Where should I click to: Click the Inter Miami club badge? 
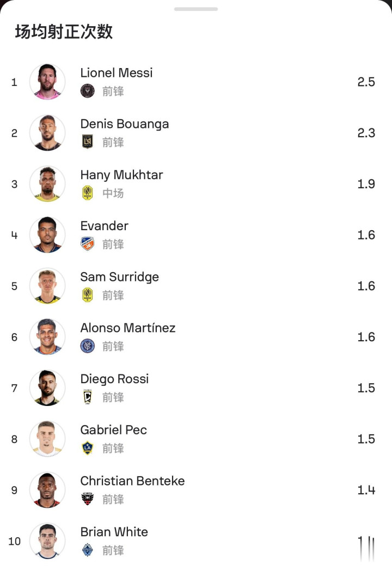[87, 91]
